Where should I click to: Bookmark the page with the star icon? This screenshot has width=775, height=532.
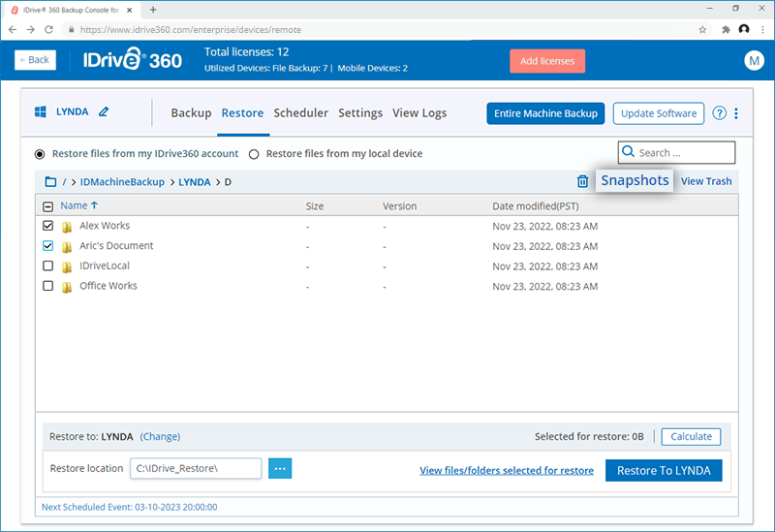tap(702, 30)
